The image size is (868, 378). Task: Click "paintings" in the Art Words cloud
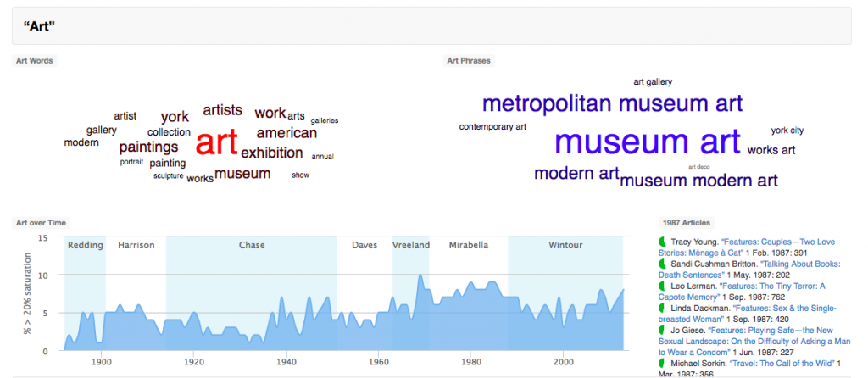[148, 147]
